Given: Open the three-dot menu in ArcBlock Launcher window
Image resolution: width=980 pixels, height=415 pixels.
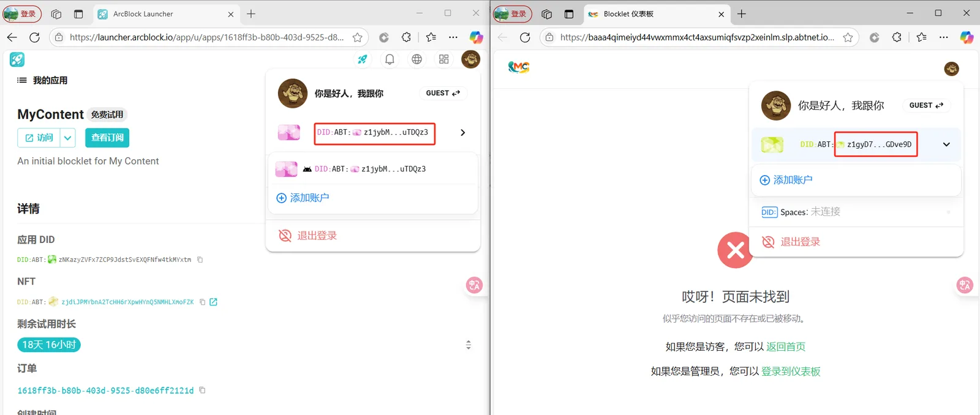Looking at the screenshot, I should (453, 37).
